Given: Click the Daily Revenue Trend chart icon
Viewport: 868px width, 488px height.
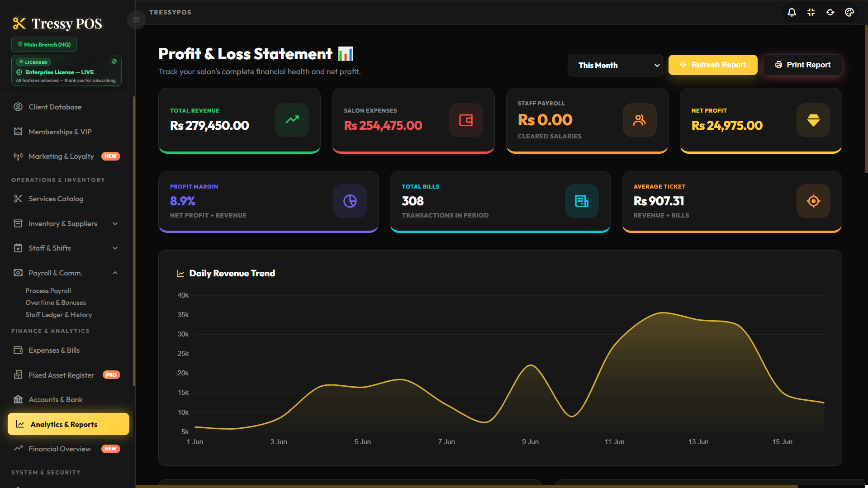Looking at the screenshot, I should coord(180,273).
